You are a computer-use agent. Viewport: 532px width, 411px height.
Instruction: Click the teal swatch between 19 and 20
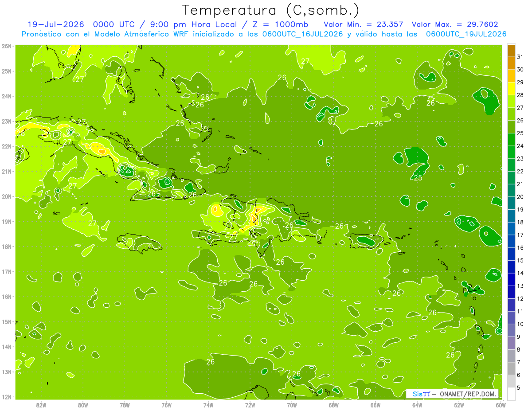[511, 203]
